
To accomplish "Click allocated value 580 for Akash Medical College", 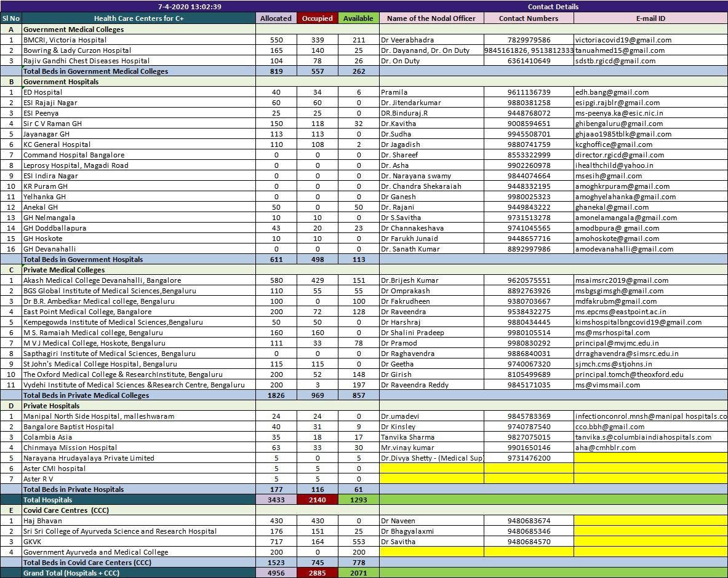I will (x=276, y=280).
